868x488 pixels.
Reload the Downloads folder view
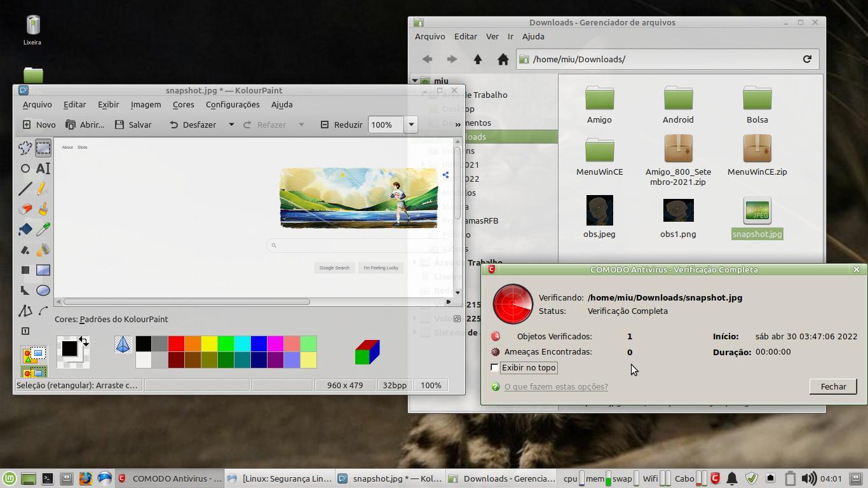807,59
